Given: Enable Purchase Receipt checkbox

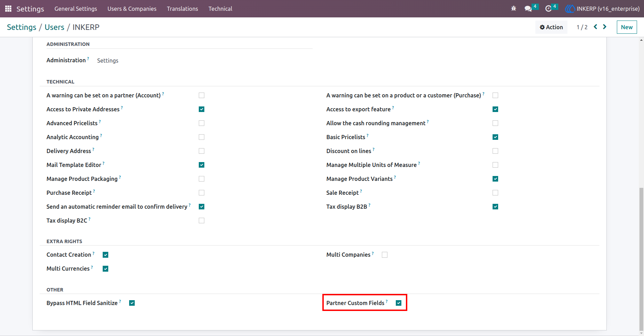Looking at the screenshot, I should (x=202, y=193).
